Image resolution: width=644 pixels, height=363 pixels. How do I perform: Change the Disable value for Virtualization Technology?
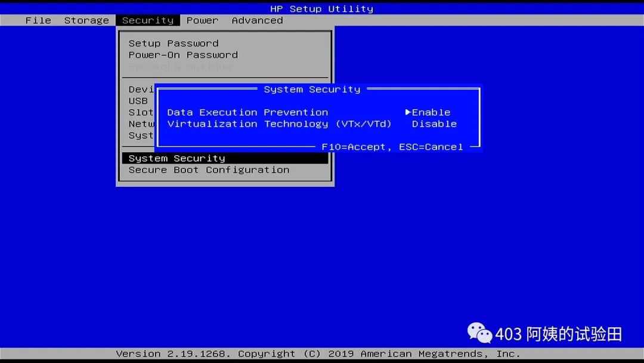[434, 124]
